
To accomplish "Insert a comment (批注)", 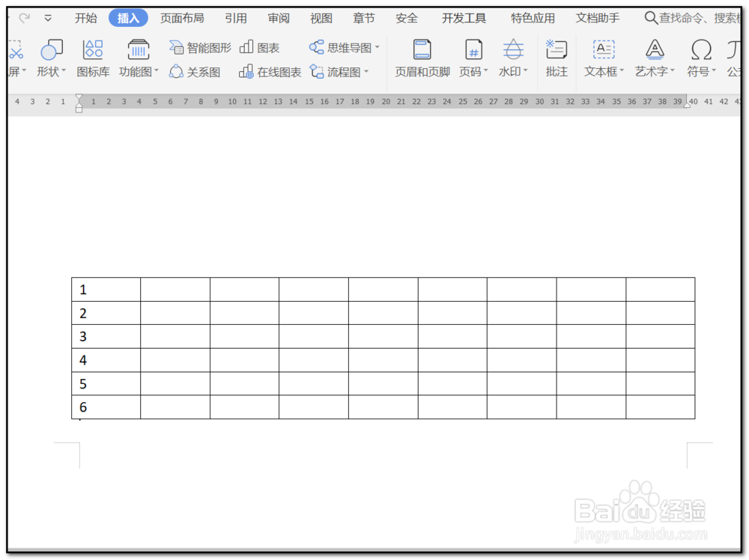I will click(557, 58).
